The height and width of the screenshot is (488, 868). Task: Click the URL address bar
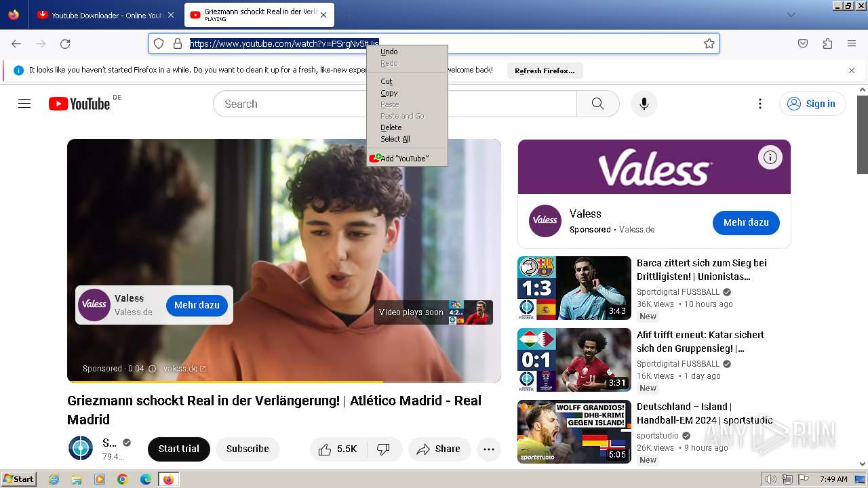pyautogui.click(x=434, y=43)
